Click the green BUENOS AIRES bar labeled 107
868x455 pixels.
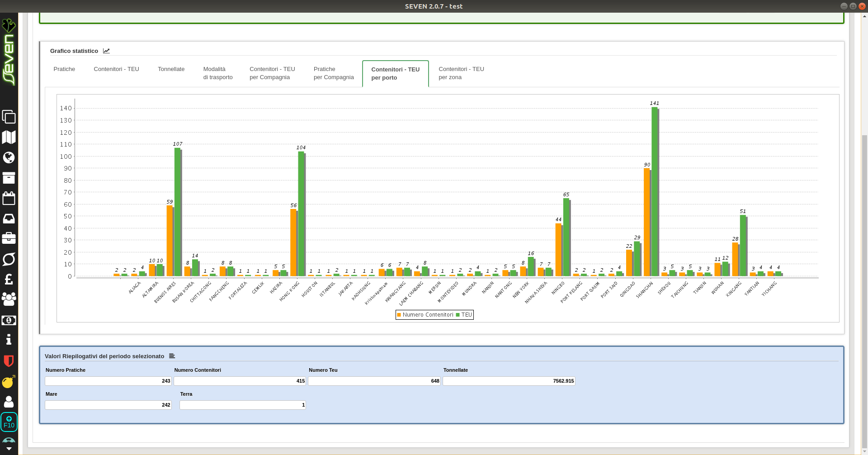click(178, 212)
